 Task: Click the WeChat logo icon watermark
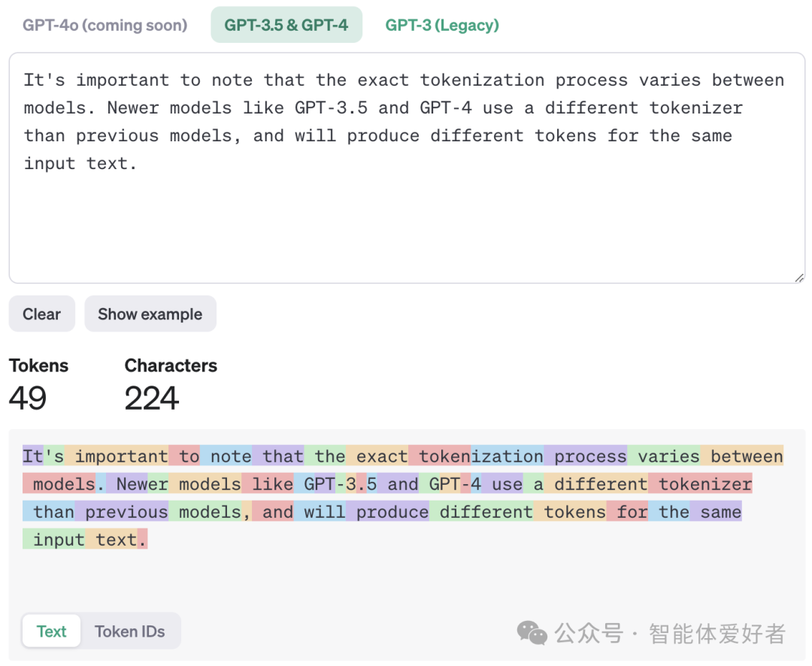(531, 634)
